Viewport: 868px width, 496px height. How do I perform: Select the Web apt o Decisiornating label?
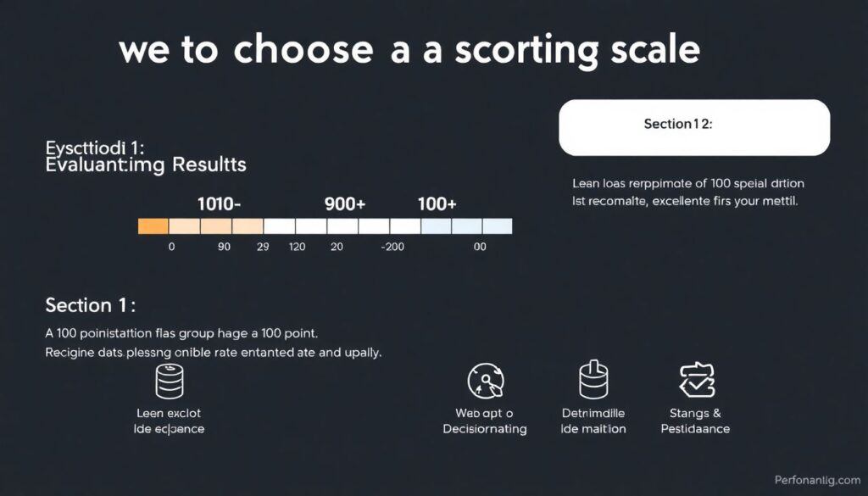(485, 421)
